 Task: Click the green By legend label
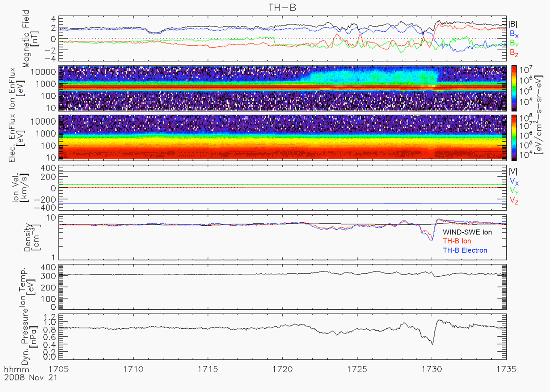(x=513, y=43)
